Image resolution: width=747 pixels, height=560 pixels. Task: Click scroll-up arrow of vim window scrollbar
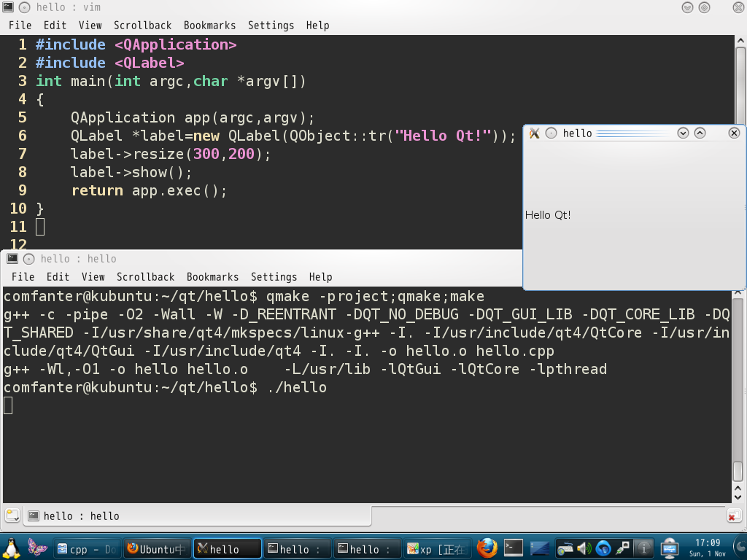point(740,41)
